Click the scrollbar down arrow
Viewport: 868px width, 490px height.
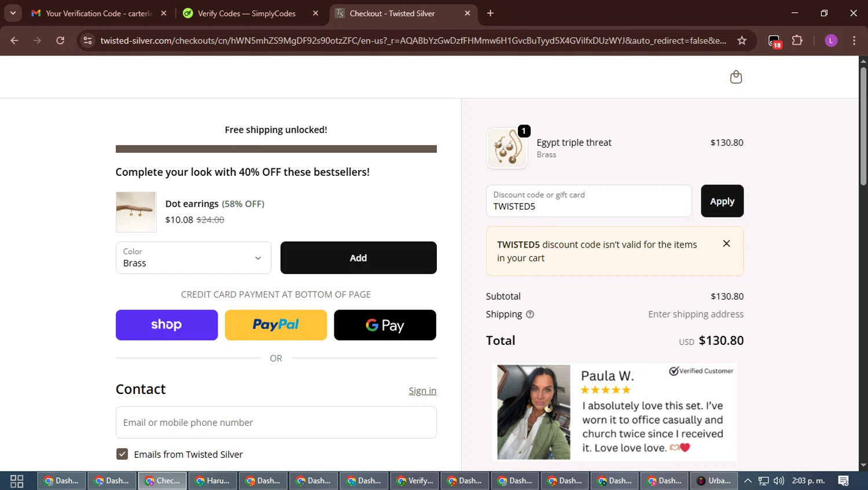[x=863, y=465]
